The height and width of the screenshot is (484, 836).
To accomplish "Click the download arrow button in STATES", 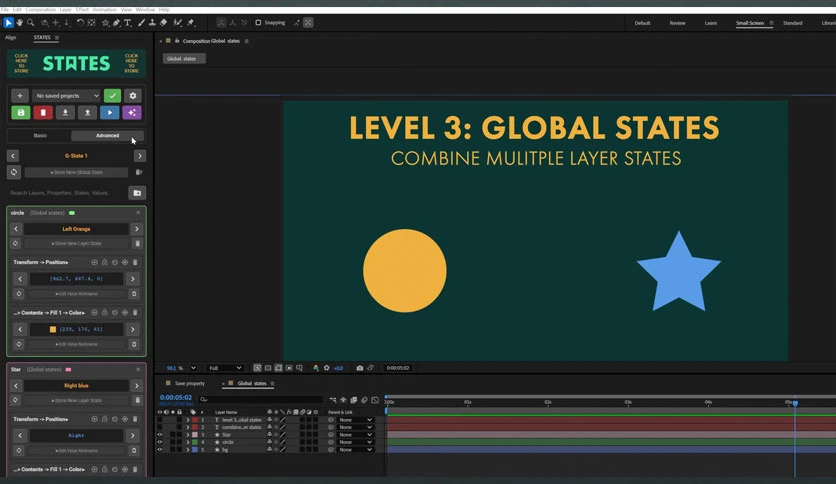I will tap(65, 112).
